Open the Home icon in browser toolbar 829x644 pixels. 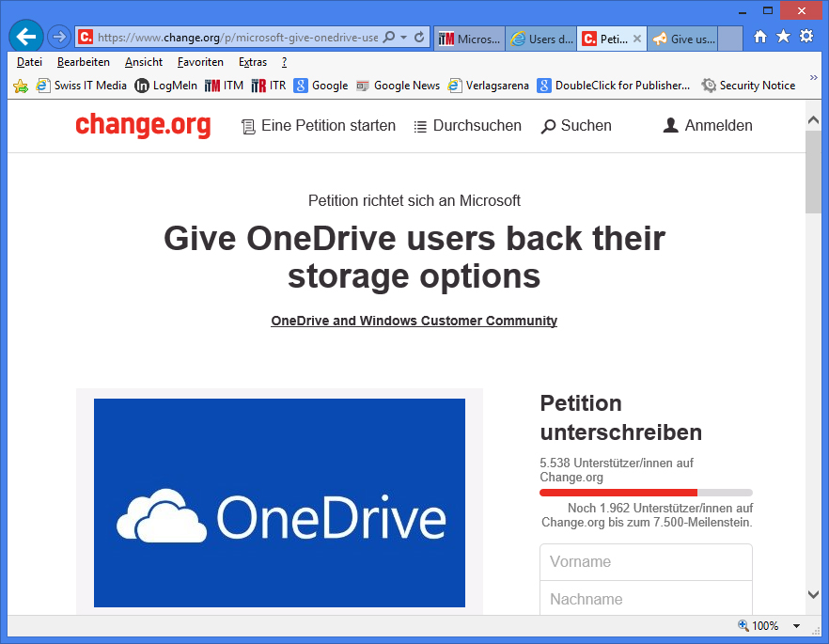[760, 37]
